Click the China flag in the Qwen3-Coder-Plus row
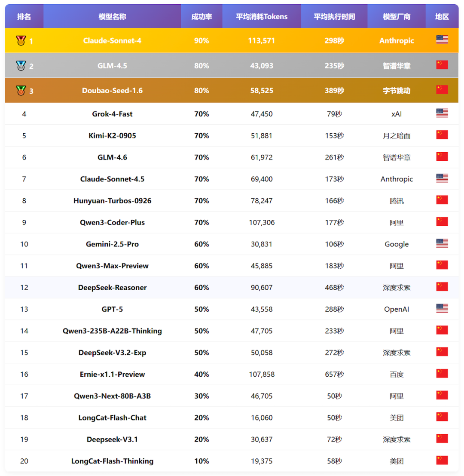464x476 pixels. (442, 221)
